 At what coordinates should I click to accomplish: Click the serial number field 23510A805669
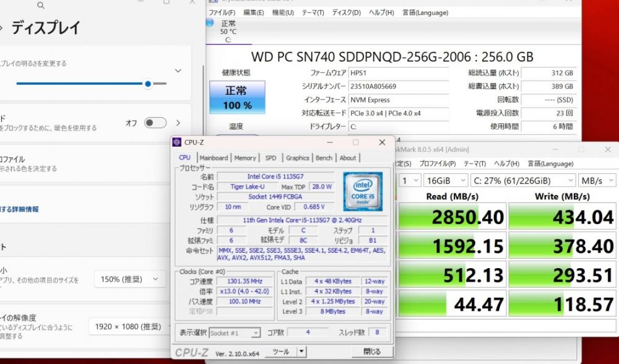tap(398, 87)
